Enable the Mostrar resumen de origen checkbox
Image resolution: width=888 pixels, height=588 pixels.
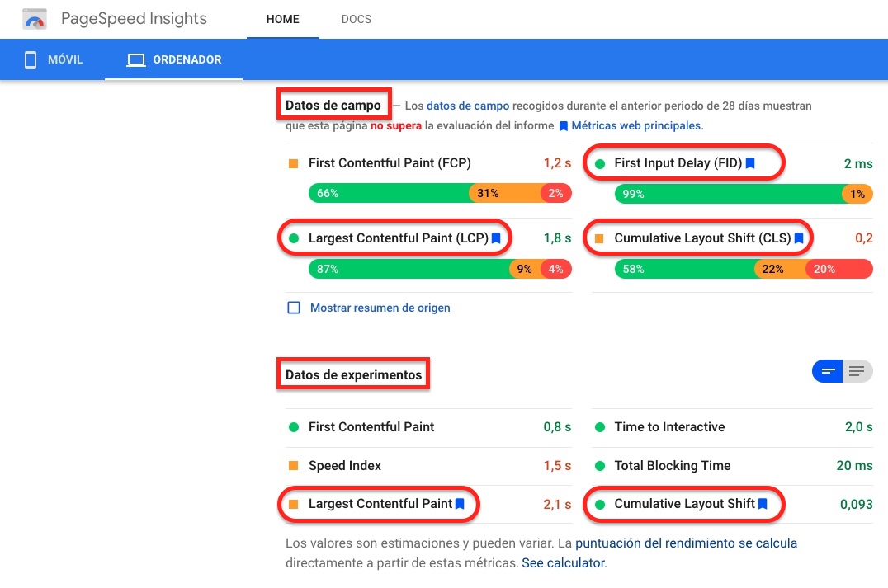(x=293, y=308)
